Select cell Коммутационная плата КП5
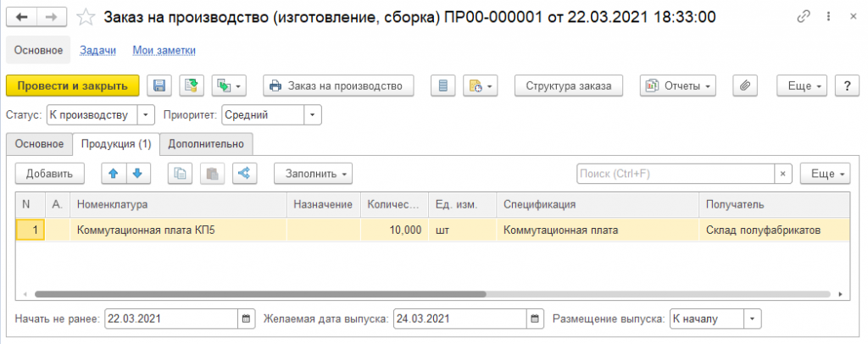 178,230
